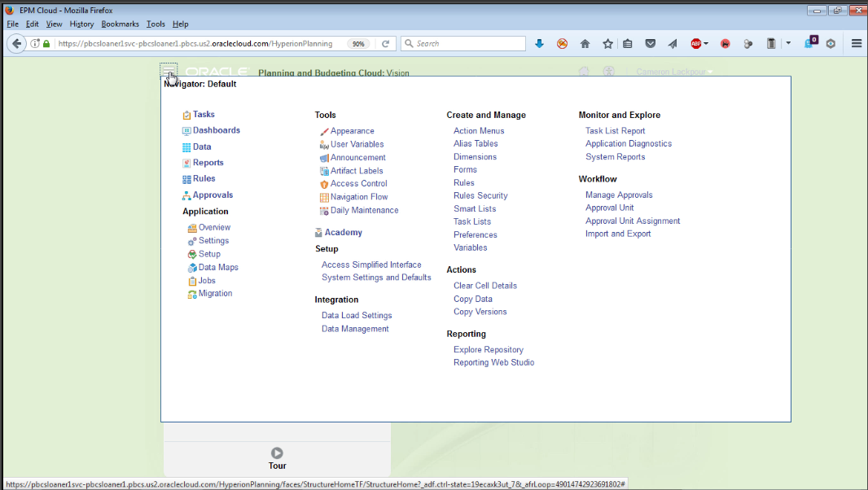Open Variables under Create and Manage

click(471, 247)
